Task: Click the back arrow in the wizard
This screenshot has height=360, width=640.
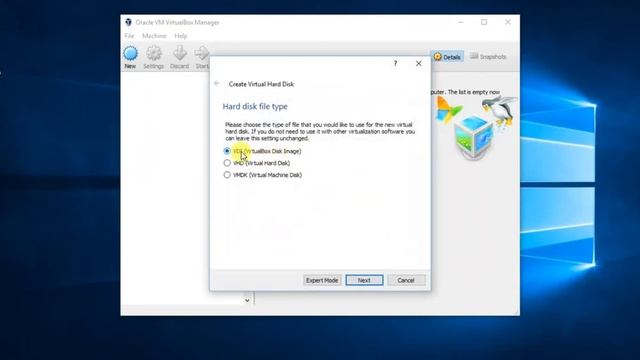Action: 217,83
